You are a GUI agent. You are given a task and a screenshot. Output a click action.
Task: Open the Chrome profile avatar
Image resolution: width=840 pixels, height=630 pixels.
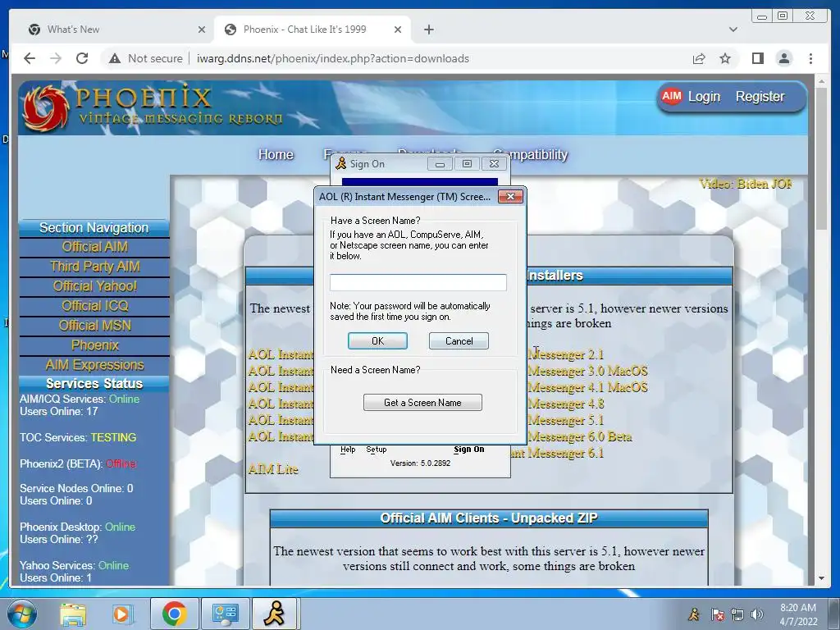click(783, 58)
